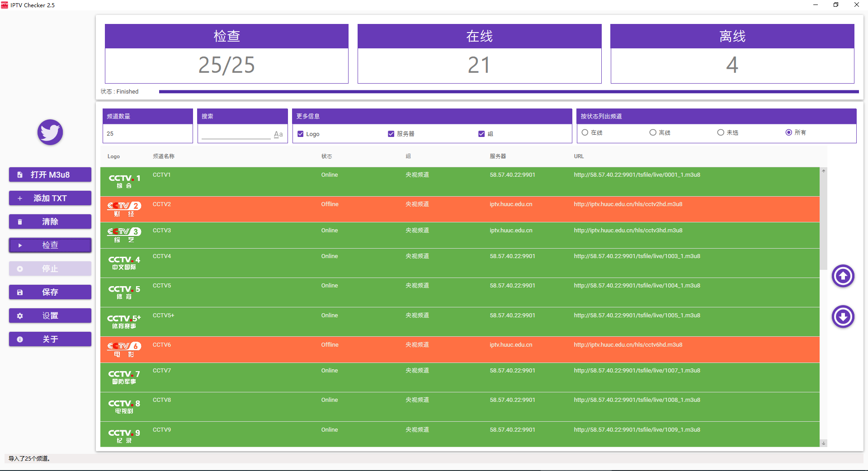Select the 在线 radio button
868x471 pixels.
pyautogui.click(x=585, y=132)
